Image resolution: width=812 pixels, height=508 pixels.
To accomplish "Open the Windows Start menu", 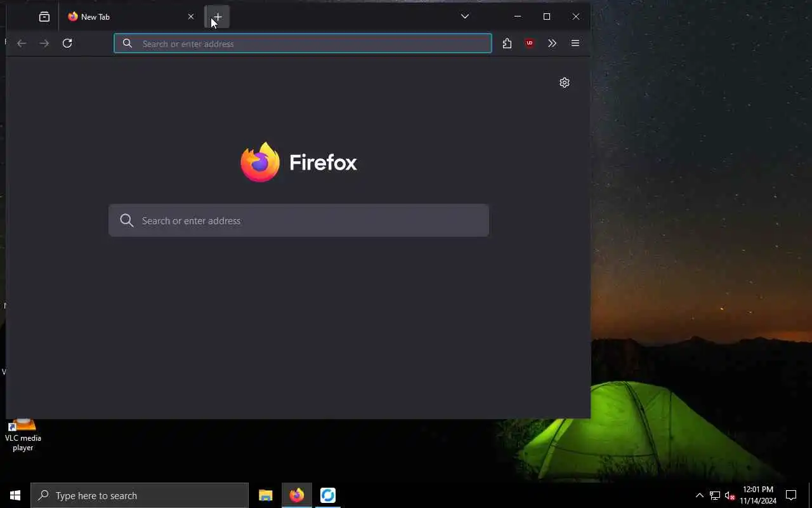I will pos(15,495).
